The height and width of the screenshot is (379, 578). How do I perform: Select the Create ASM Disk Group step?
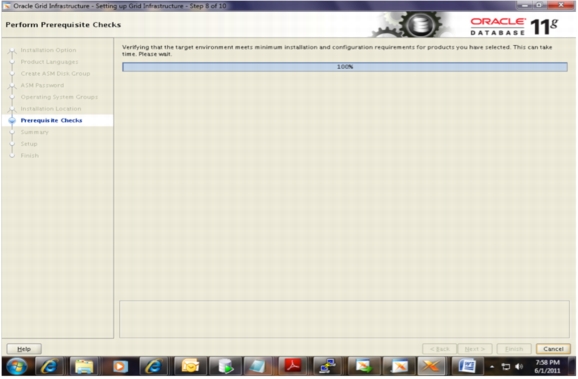pyautogui.click(x=55, y=74)
